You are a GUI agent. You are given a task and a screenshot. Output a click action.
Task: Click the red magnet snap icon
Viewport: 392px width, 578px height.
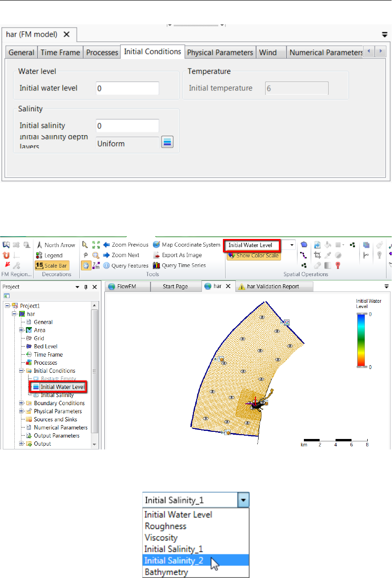click(7, 255)
